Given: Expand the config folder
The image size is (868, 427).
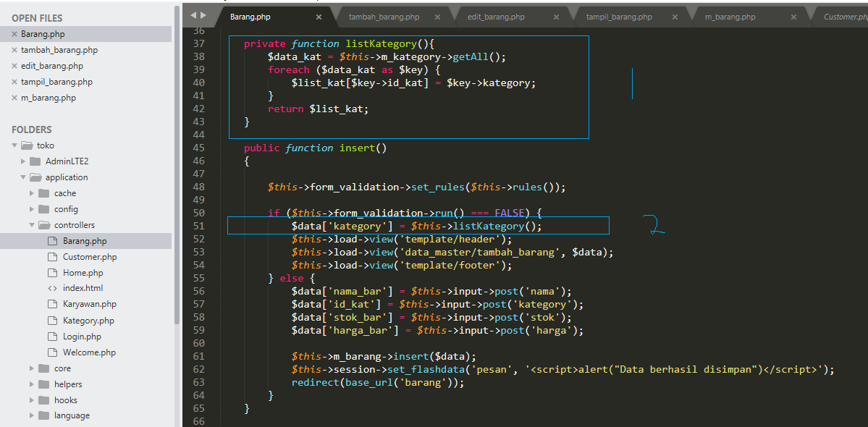Looking at the screenshot, I should click(32, 210).
